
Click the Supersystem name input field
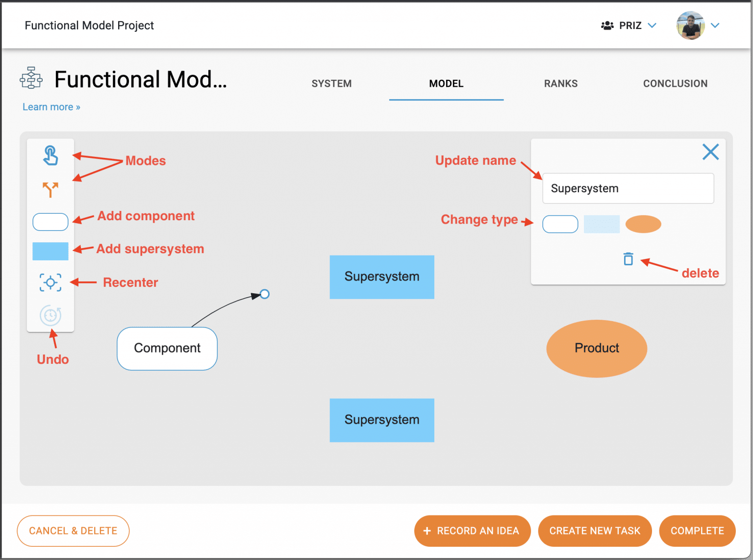click(628, 188)
